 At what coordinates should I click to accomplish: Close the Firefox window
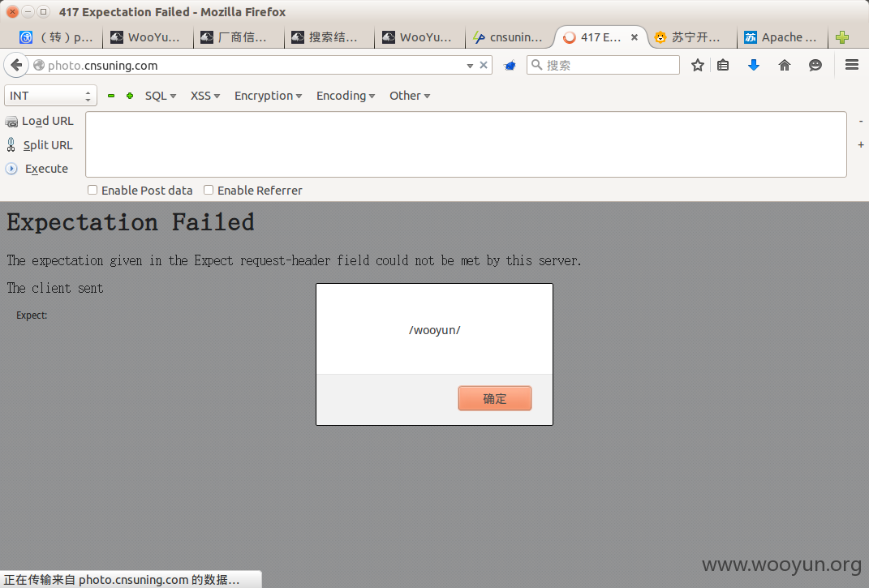click(12, 11)
